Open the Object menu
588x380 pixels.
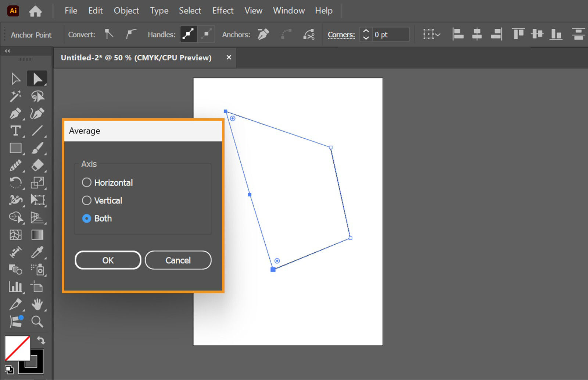click(126, 10)
